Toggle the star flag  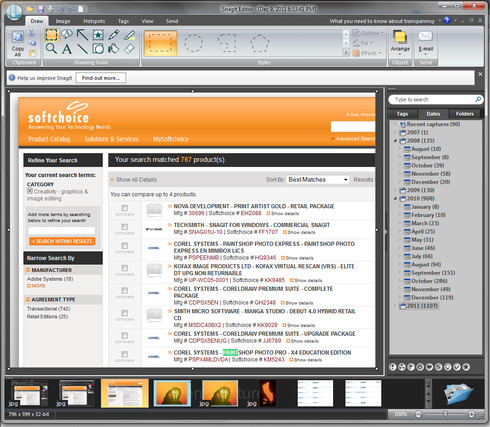coord(466,367)
